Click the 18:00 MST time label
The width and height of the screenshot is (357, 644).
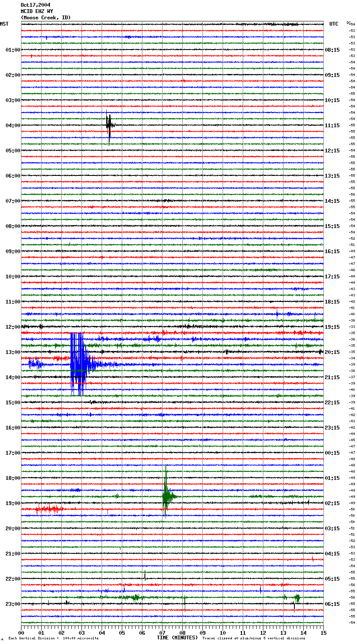(x=13, y=478)
